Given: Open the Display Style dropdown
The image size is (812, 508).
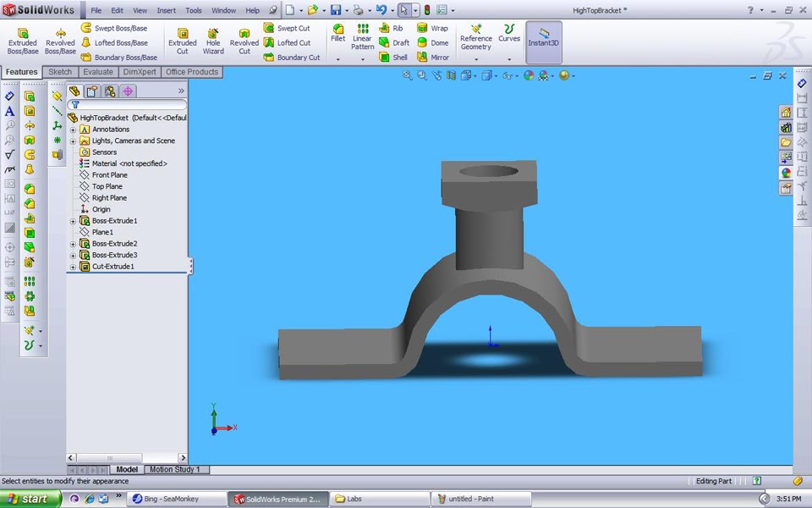Looking at the screenshot, I should (x=495, y=75).
